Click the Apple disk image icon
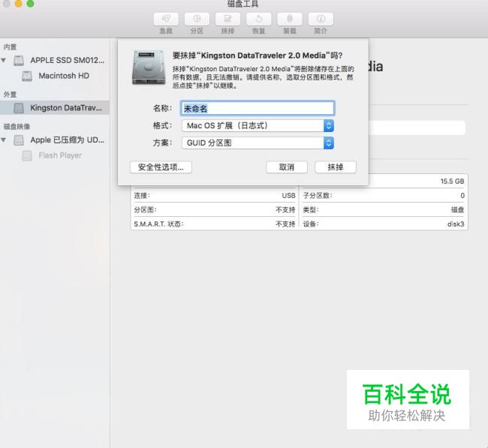 [19, 140]
